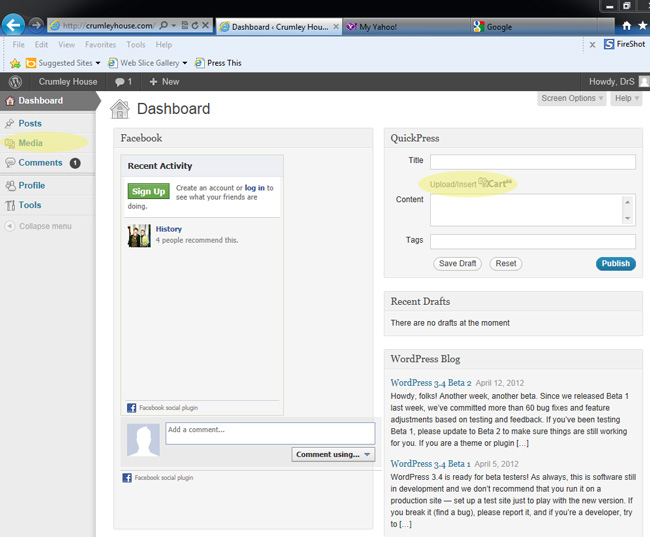The width and height of the screenshot is (650, 537).
Task: Click the Crumley House site name link
Action: [x=68, y=82]
